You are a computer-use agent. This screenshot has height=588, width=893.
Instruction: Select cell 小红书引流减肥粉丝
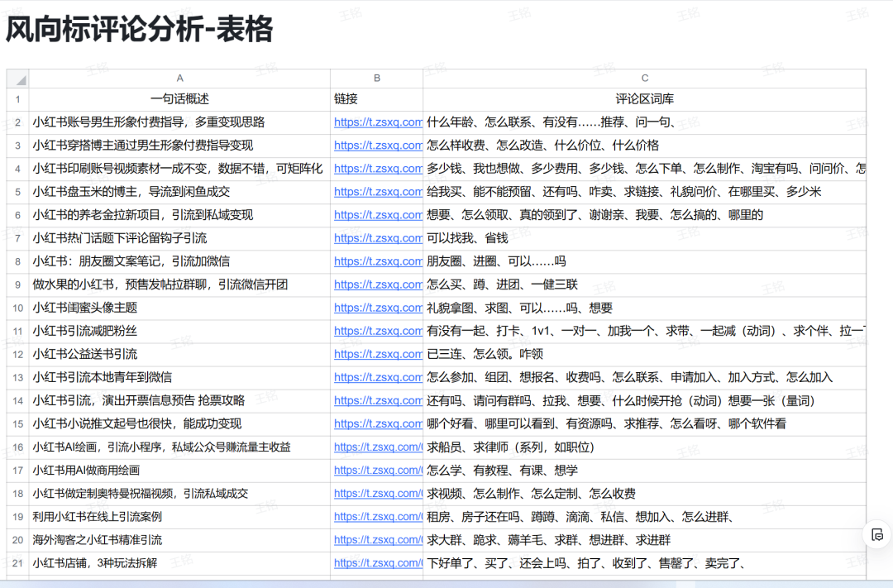point(179,331)
